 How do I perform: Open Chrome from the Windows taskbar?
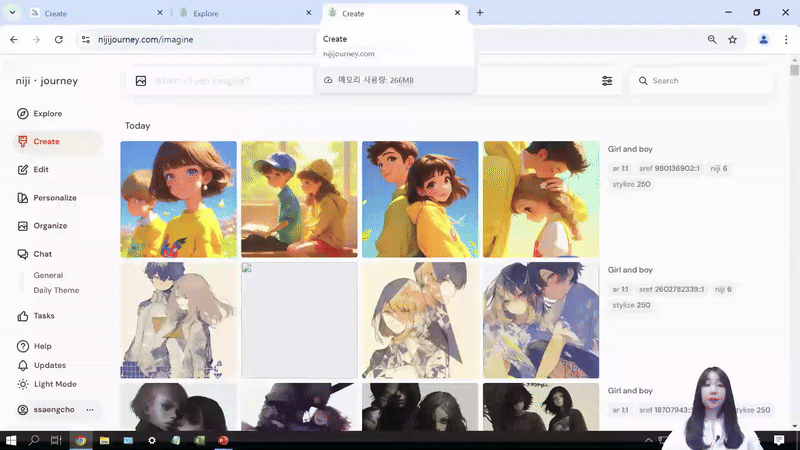point(81,440)
